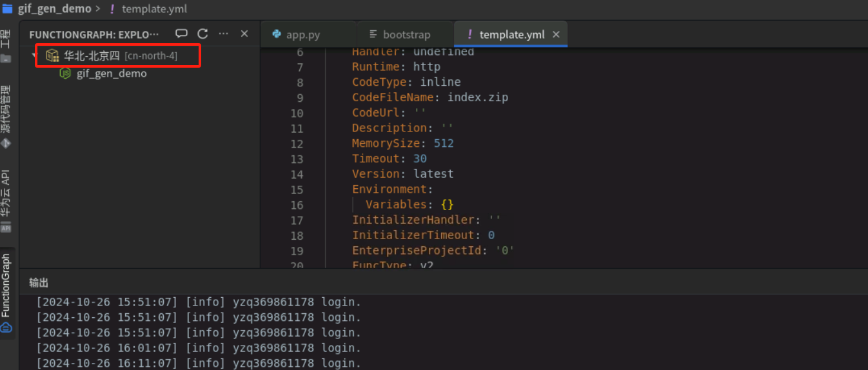Refresh the FunctionGraph explorer
Viewport: 868px width, 370px height.
pos(202,34)
